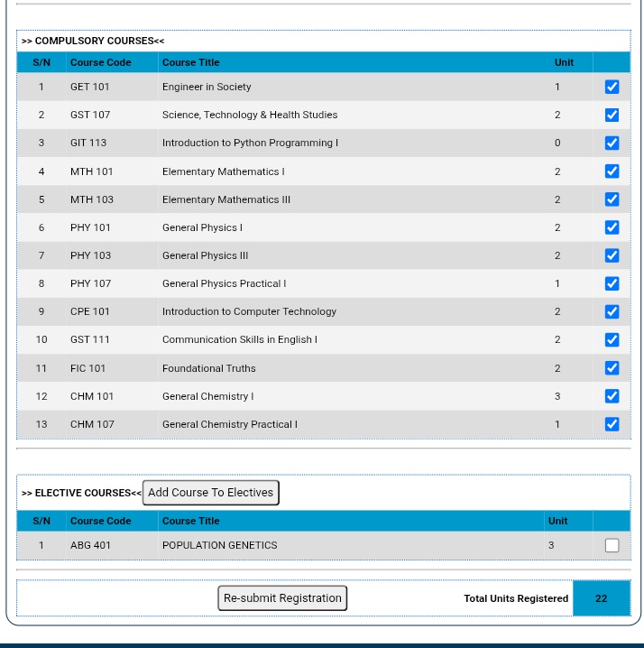Uncheck GST 111 Communication Skills checkbox

612,339
